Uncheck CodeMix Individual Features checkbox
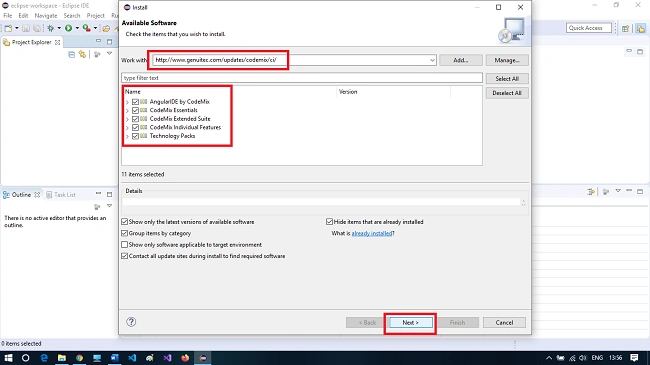The height and width of the screenshot is (365, 650). [x=135, y=127]
